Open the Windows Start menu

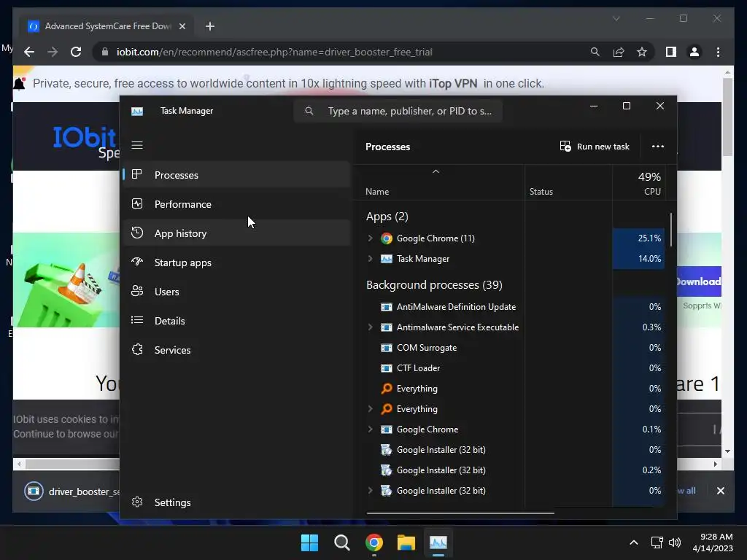coord(309,542)
